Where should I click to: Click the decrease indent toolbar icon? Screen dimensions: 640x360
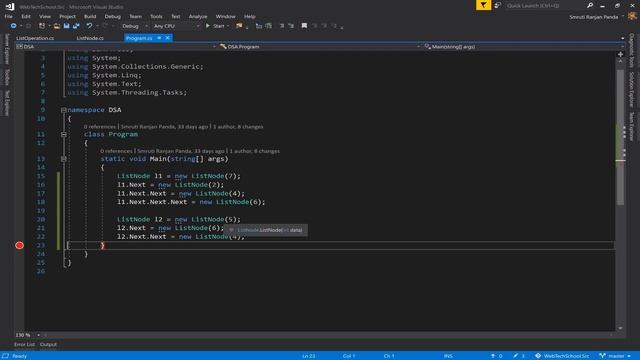pyautogui.click(x=282, y=26)
